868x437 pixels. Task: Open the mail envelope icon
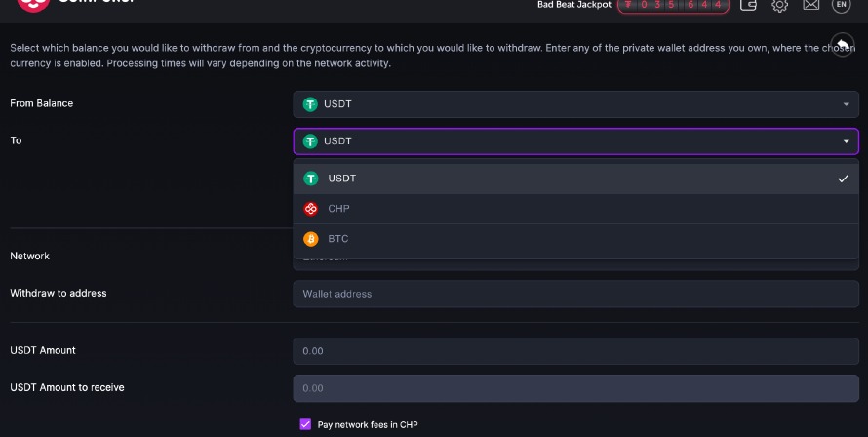pos(810,5)
